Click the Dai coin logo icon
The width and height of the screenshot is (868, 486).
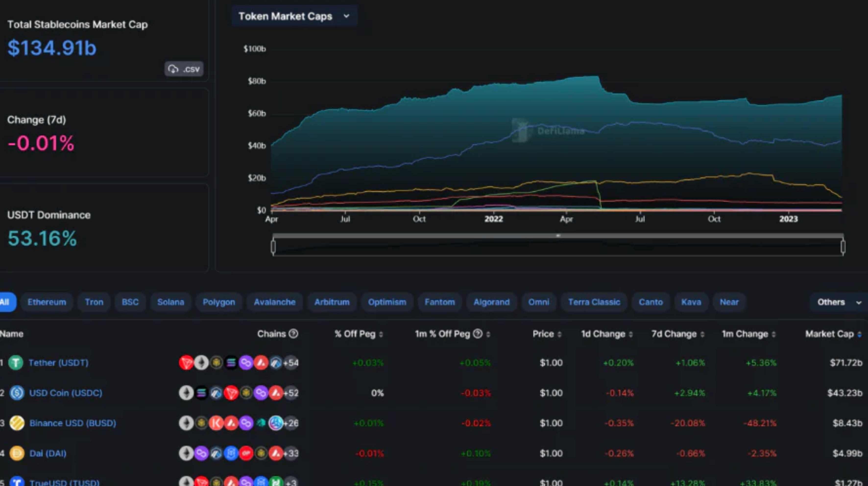point(17,453)
